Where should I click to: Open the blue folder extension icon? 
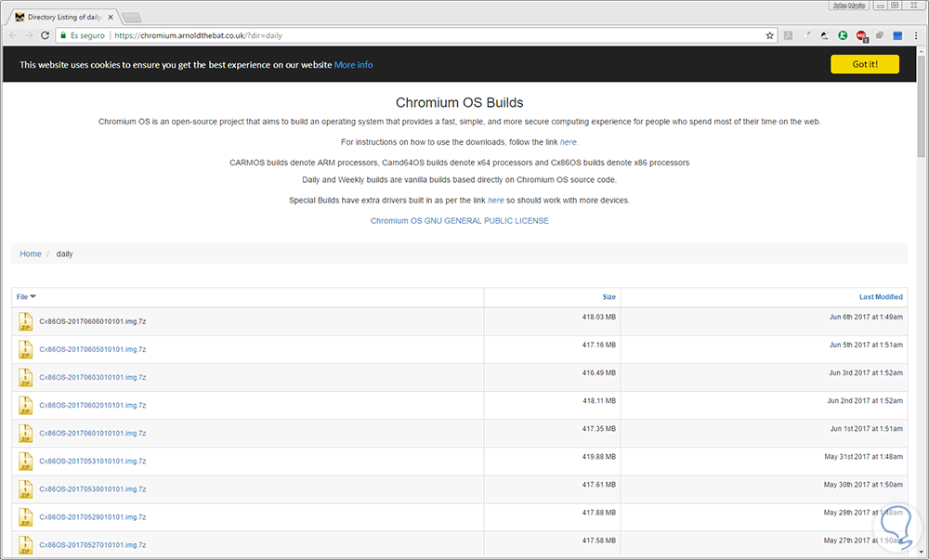coord(897,35)
